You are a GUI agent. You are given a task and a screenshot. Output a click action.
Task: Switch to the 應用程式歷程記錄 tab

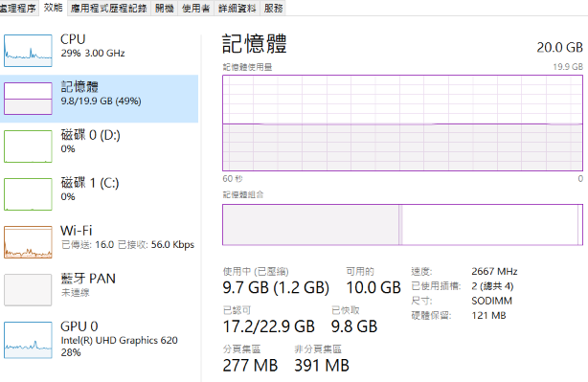(109, 9)
